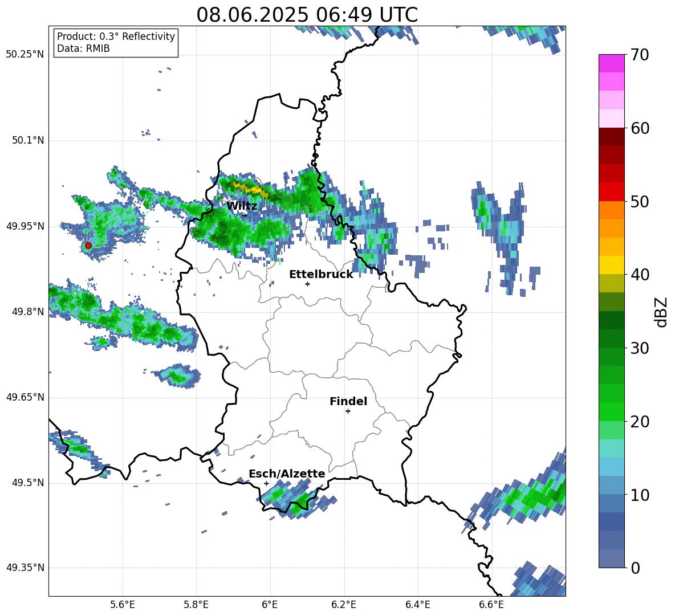Viewport: 675px width, 616px height.
Task: Click the dBZ colorbar axis label
Action: [662, 312]
